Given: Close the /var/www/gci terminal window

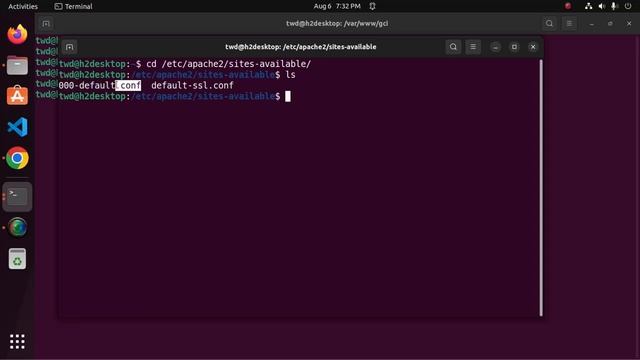Looking at the screenshot, I should click(629, 24).
